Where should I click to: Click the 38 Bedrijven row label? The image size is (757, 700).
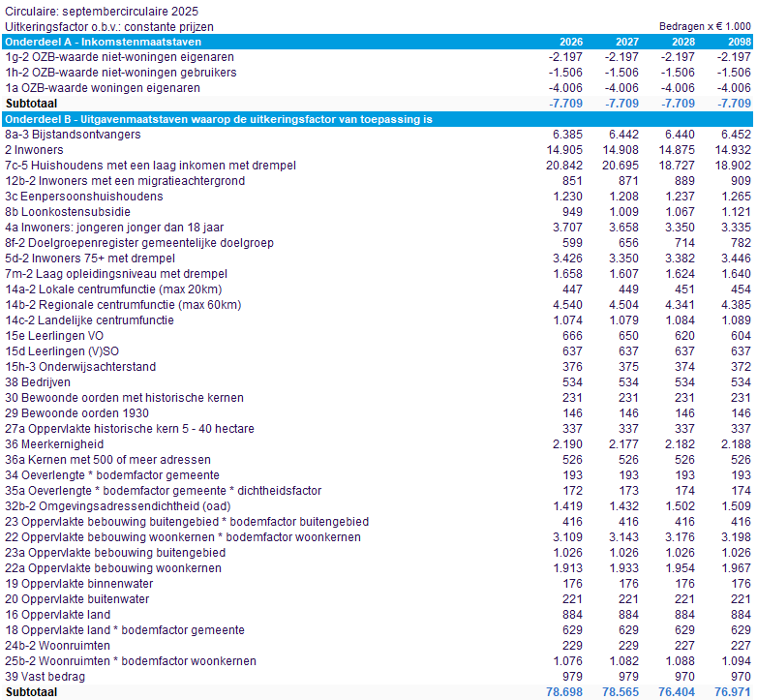point(38,382)
